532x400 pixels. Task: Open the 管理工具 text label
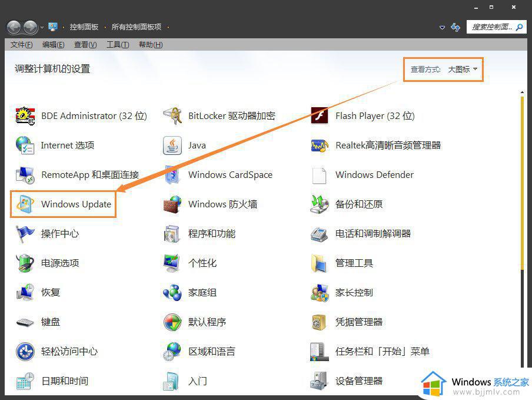tap(354, 263)
